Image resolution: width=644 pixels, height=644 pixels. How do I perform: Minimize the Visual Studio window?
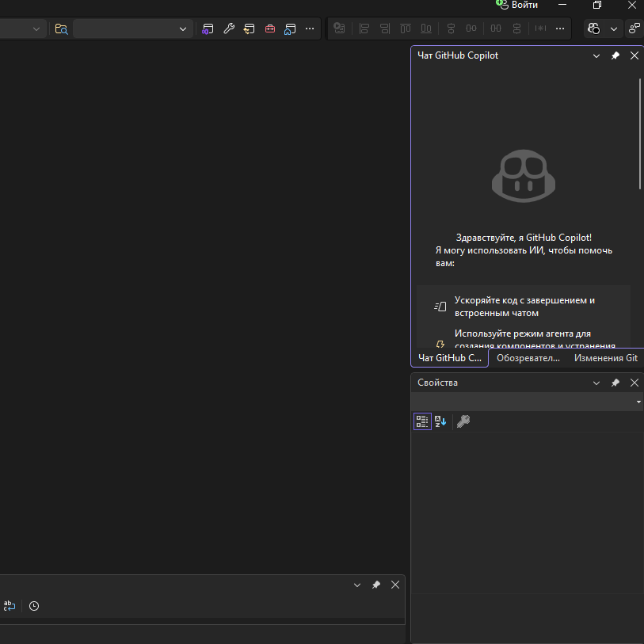562,5
